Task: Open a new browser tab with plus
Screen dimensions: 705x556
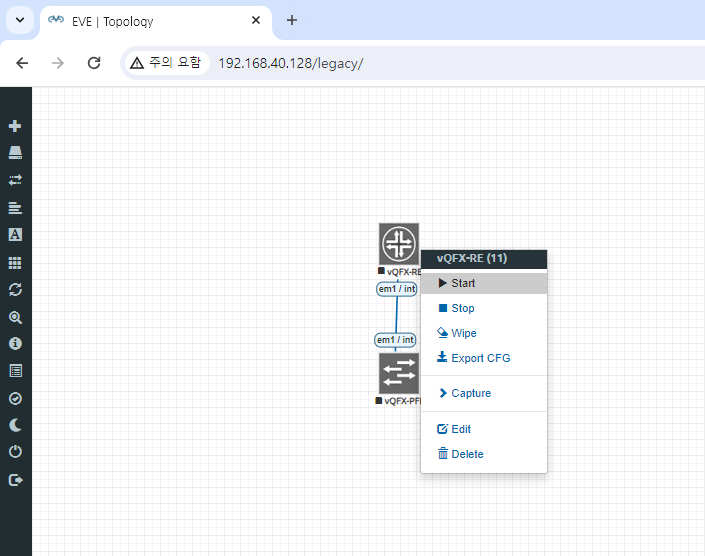Action: [292, 20]
